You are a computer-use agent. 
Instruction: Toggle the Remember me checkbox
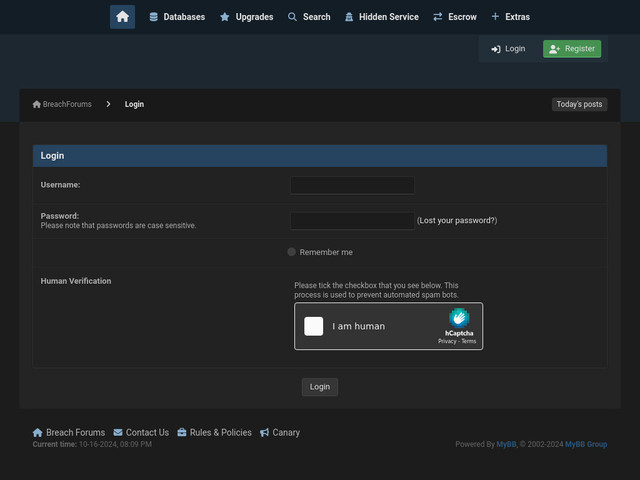coord(291,252)
